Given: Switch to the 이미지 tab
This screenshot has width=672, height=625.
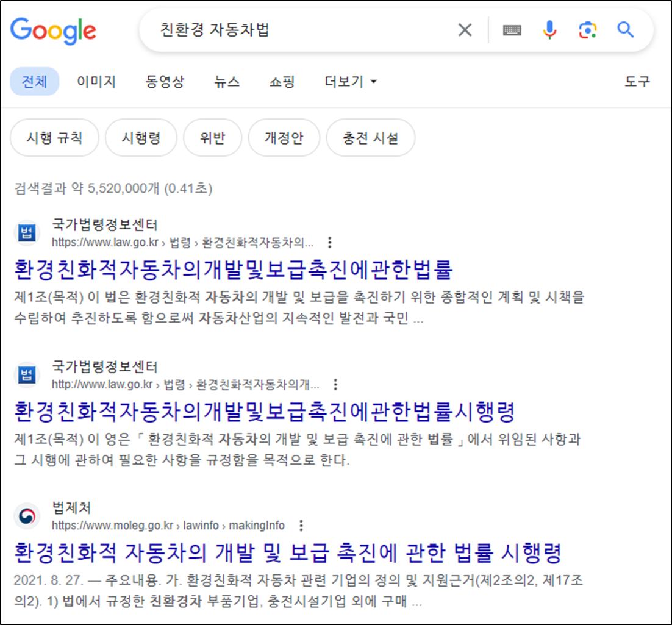Looking at the screenshot, I should [x=96, y=82].
